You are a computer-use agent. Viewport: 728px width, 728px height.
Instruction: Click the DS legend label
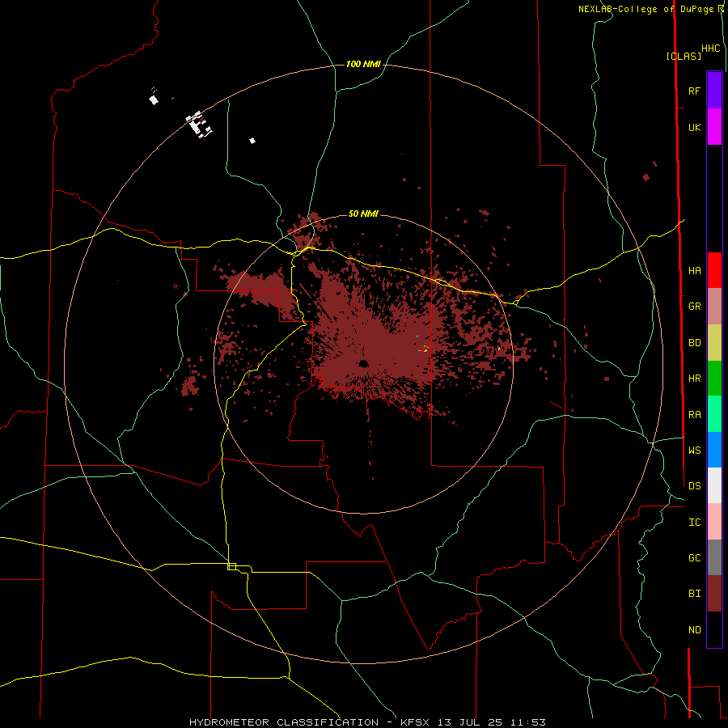coord(694,486)
